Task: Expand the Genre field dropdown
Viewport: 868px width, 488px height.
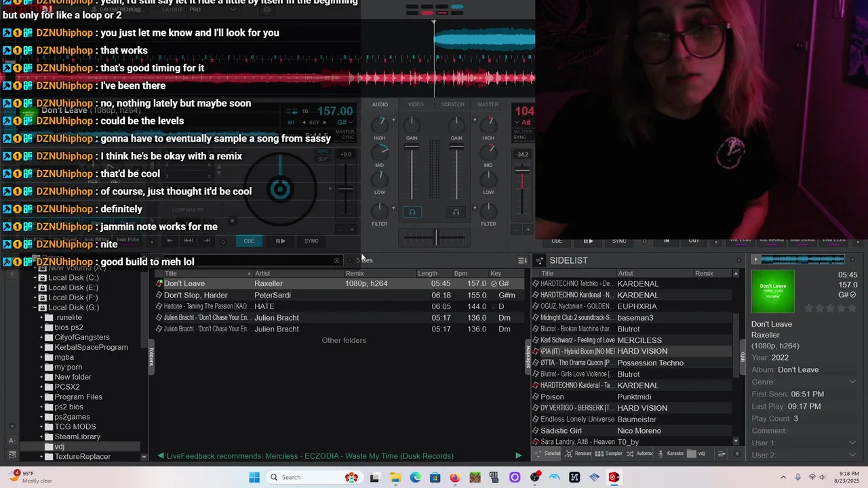Action: [852, 382]
